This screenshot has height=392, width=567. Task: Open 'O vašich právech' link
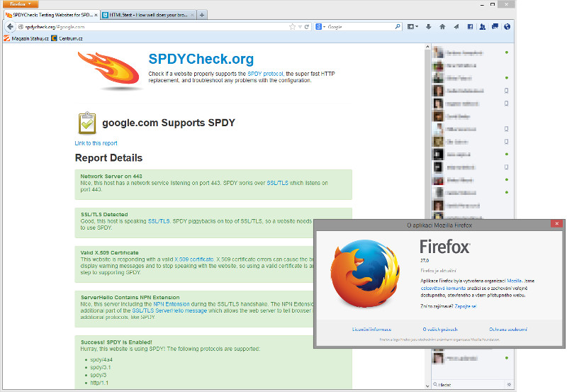click(x=440, y=330)
